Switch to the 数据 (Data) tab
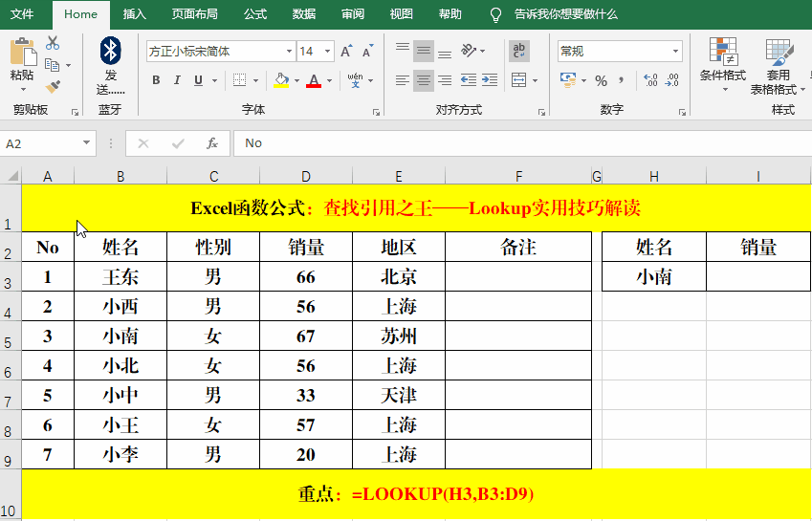The height and width of the screenshot is (521, 812). point(304,14)
